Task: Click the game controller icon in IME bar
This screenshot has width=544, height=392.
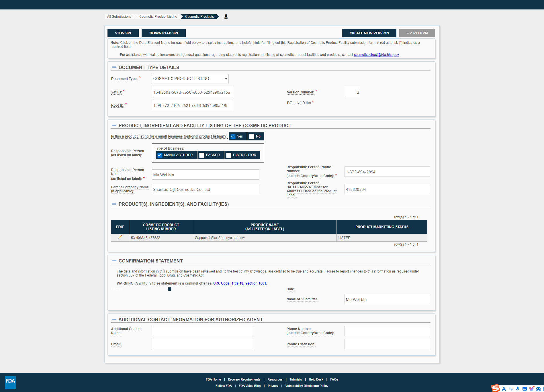Action: 538,389
